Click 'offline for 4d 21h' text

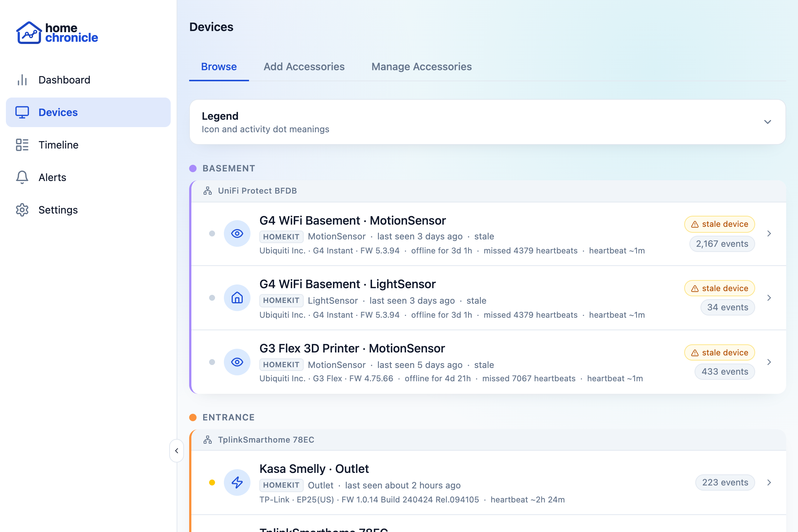tap(438, 379)
